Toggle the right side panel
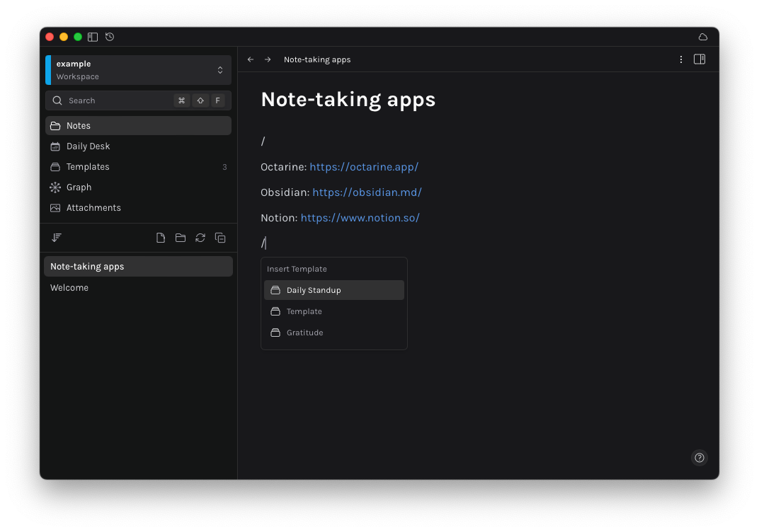This screenshot has width=759, height=532. (700, 59)
